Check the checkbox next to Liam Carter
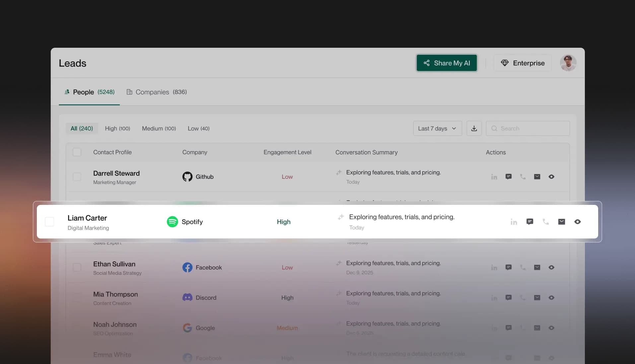The width and height of the screenshot is (635, 364). pos(49,221)
